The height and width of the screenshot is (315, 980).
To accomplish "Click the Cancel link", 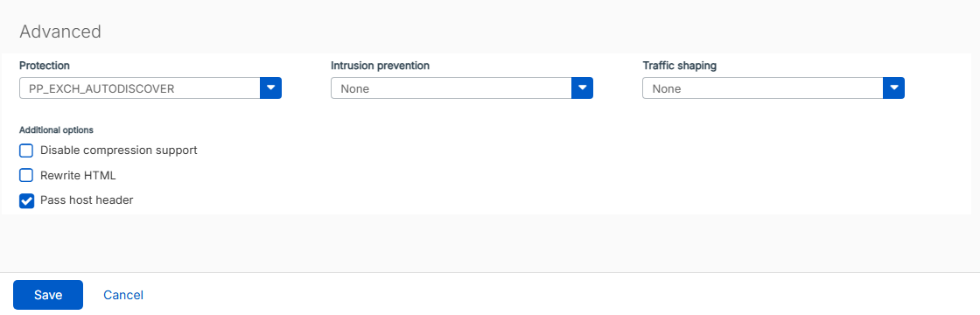I will tap(123, 295).
